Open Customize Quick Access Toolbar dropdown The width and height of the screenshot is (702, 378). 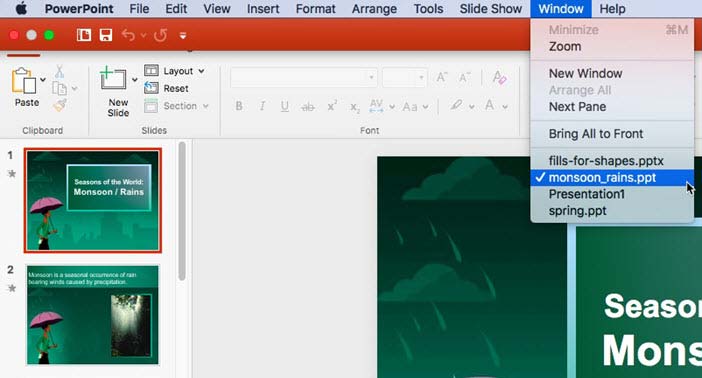[x=183, y=35]
